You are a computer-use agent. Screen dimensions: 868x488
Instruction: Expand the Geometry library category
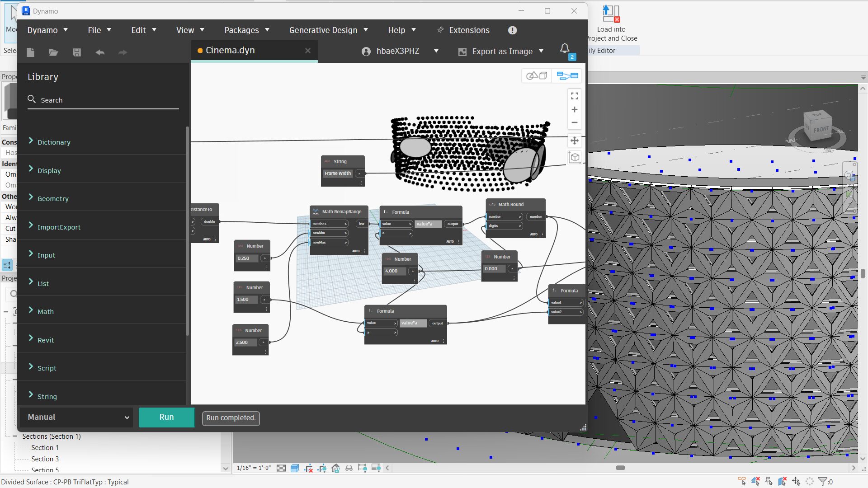point(53,199)
